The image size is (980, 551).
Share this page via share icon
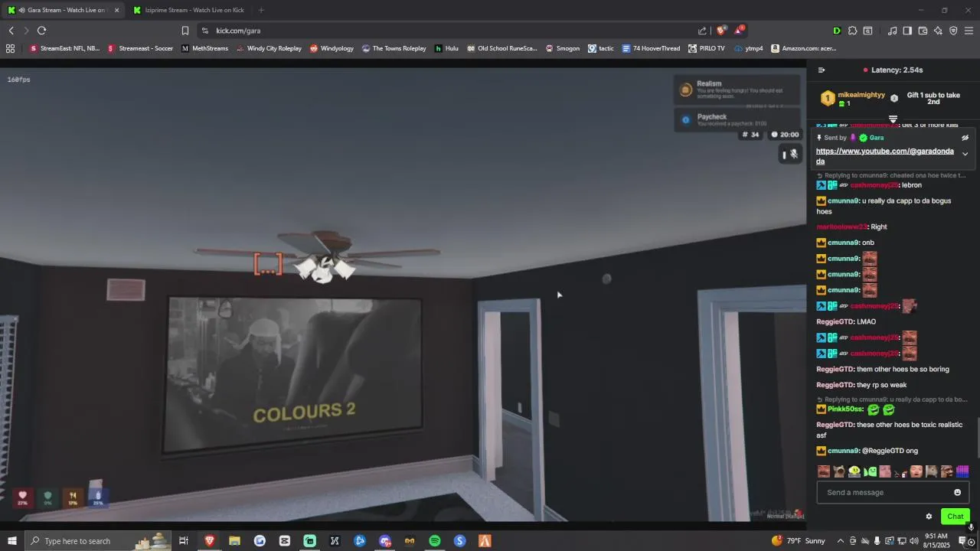point(702,31)
